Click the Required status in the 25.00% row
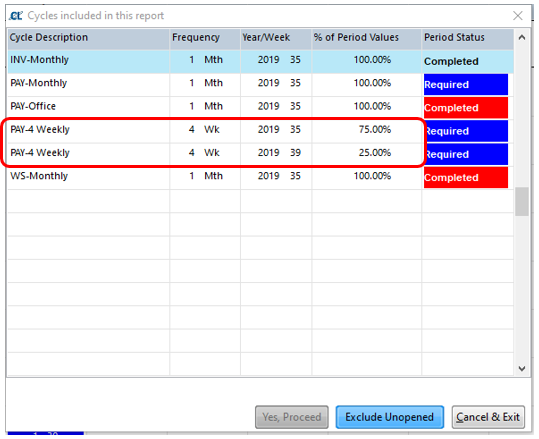The image size is (539, 439). pyautogui.click(x=465, y=154)
